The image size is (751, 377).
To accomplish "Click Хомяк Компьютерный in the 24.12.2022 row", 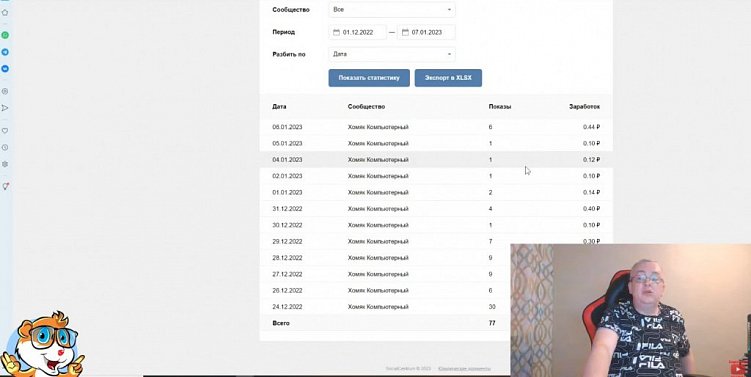I will [378, 307].
